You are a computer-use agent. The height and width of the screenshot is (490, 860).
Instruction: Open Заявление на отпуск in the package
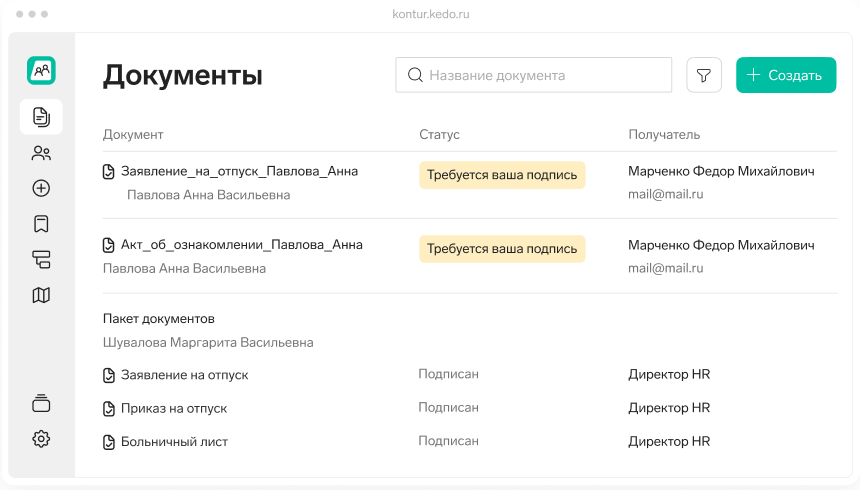[x=184, y=375]
